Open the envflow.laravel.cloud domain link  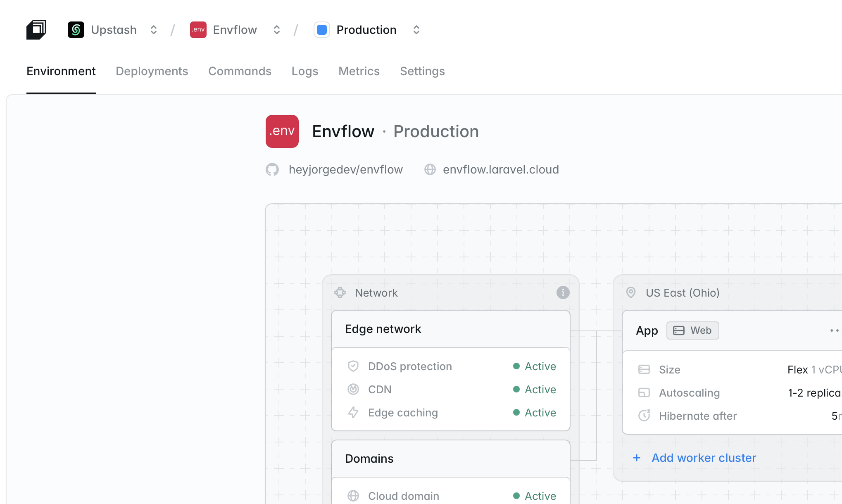(x=501, y=169)
